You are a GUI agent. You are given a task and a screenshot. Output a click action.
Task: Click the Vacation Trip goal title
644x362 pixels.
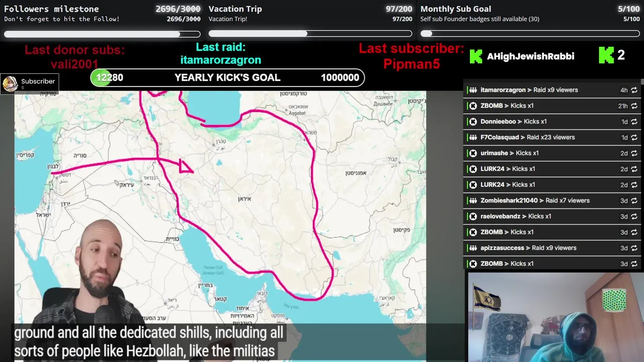pos(235,9)
